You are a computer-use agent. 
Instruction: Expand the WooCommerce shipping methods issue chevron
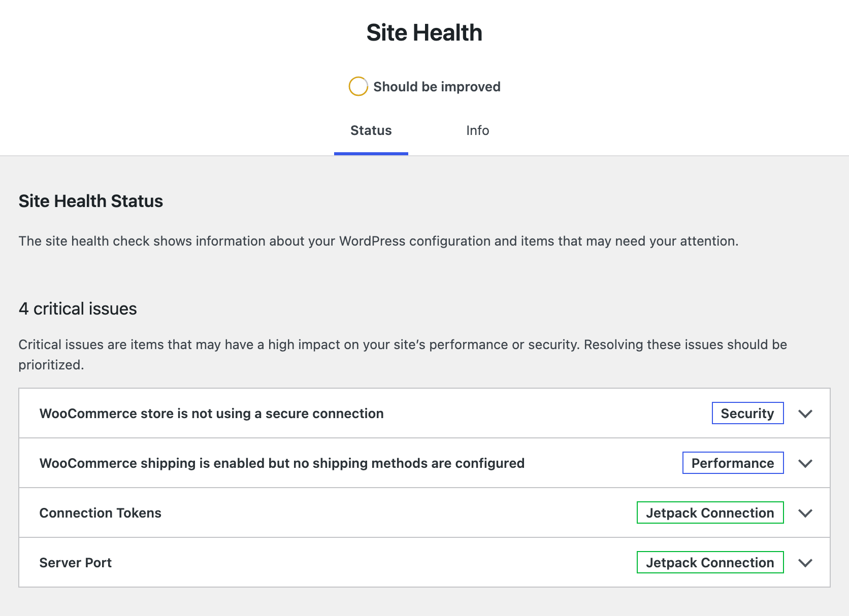(x=805, y=463)
